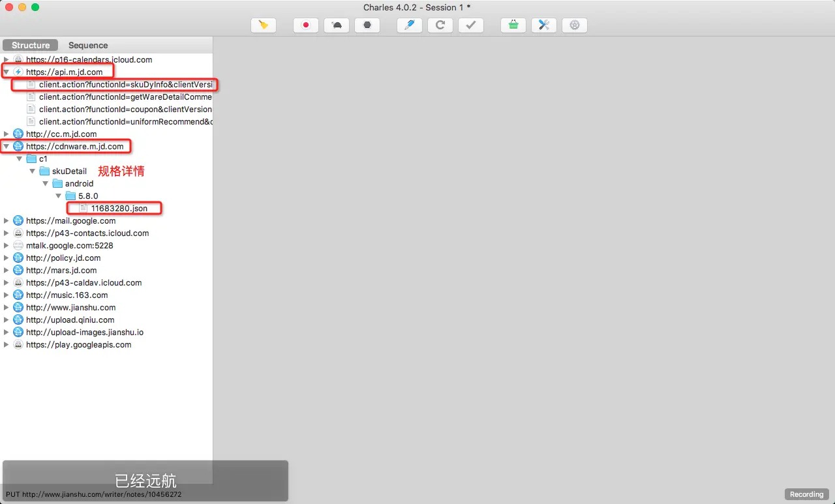The height and width of the screenshot is (504, 835).
Task: Repeat the selected request with the refresh icon
Action: (440, 25)
